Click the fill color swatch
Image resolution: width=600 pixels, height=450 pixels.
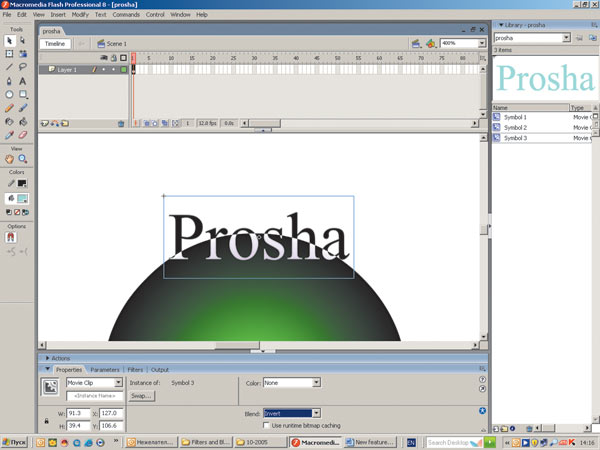(22, 199)
